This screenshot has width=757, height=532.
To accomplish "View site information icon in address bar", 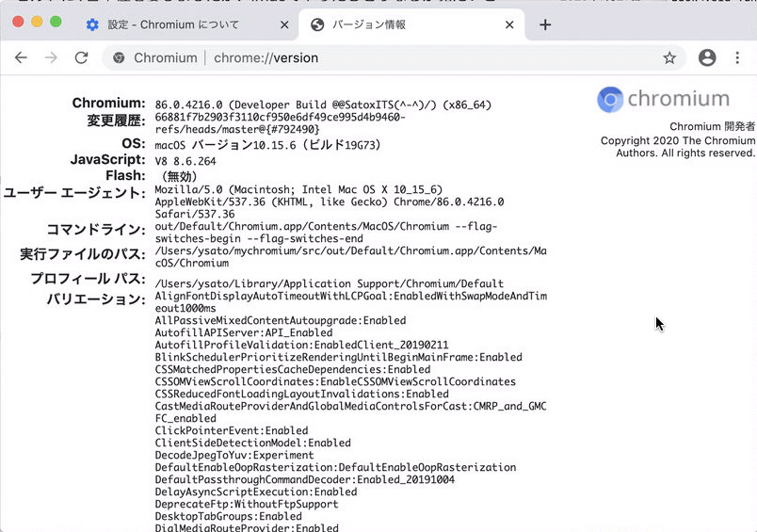I will (x=120, y=57).
